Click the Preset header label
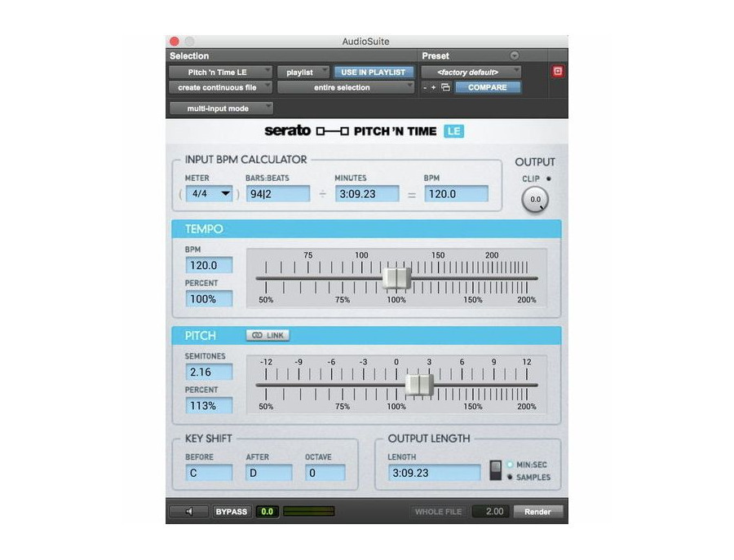The height and width of the screenshot is (560, 734). click(436, 55)
